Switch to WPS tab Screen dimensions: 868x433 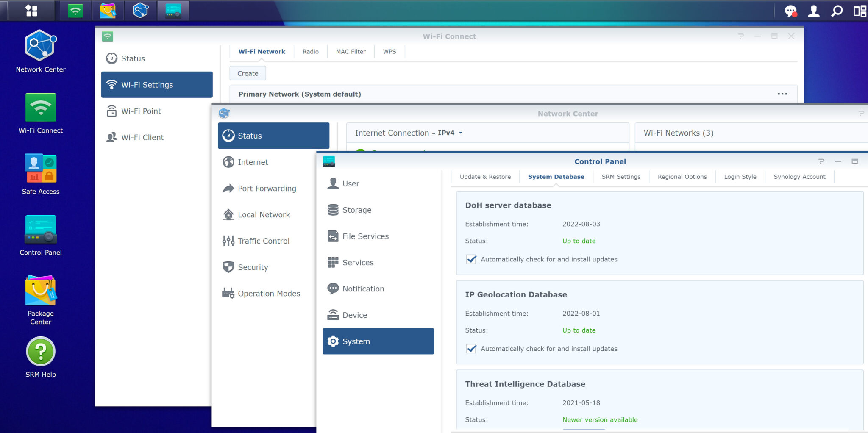[389, 52]
